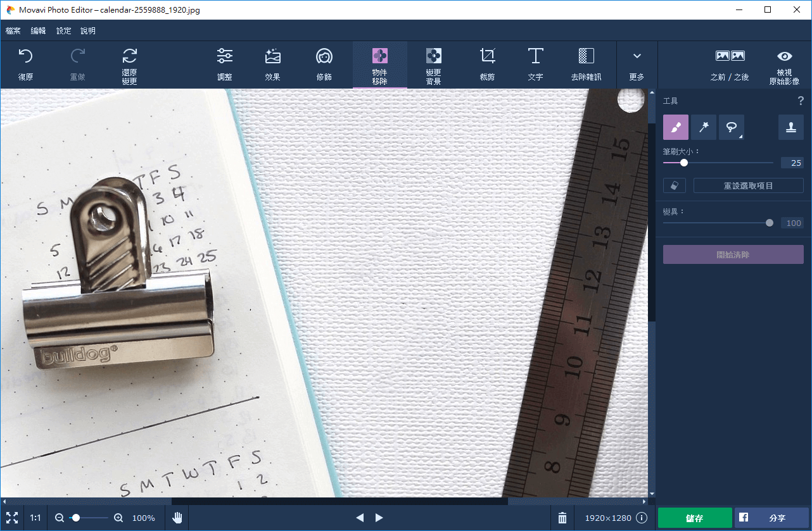
Task: Expand the 更多 tools dropdown
Action: pyautogui.click(x=637, y=65)
